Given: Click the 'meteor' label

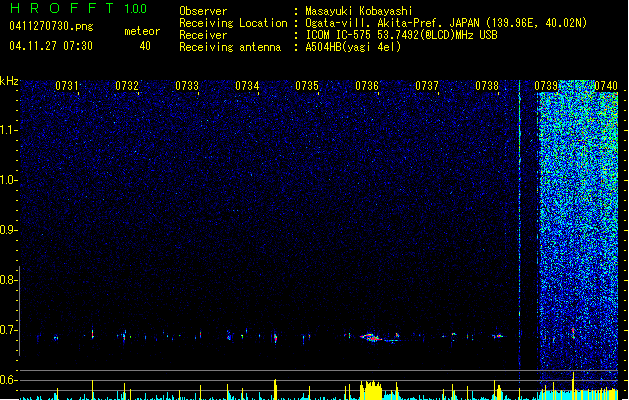Looking at the screenshot, I should click(x=142, y=31).
